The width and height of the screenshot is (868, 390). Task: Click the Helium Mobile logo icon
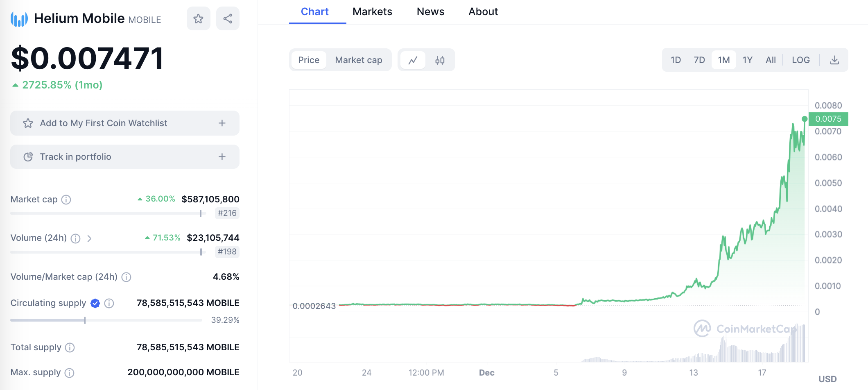pyautogui.click(x=19, y=19)
